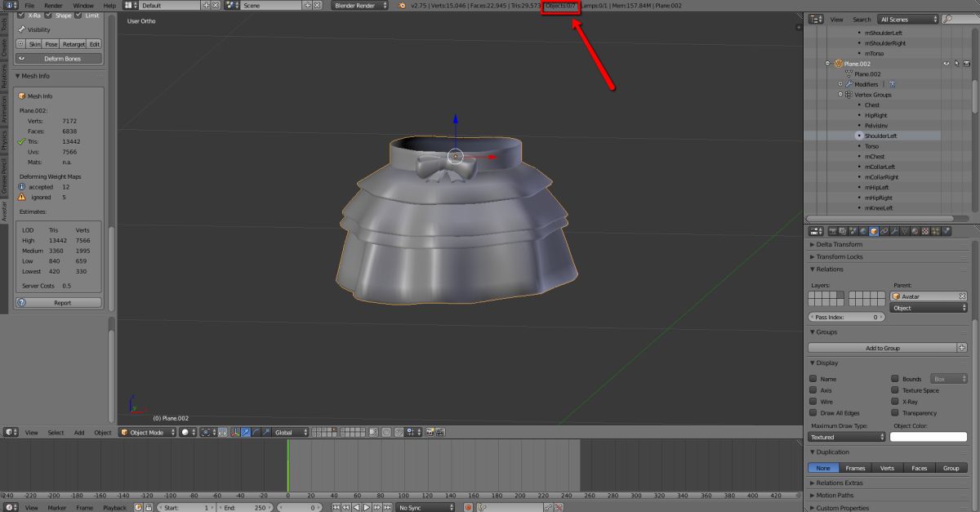980x512 pixels.
Task: Open the Object Data triangle tab
Action: click(905, 231)
